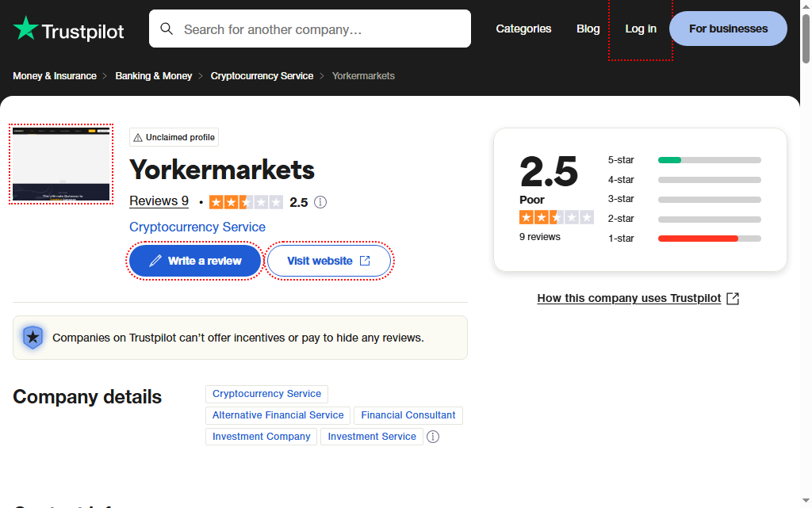
Task: Select Alternative Financial Service tag
Action: 278,415
